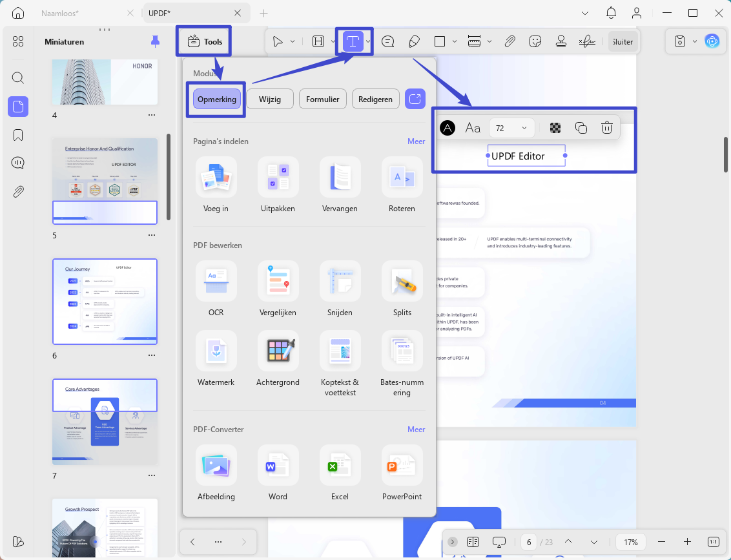Viewport: 731px width, 560px height.
Task: Select the highlight text tool
Action: 318,41
